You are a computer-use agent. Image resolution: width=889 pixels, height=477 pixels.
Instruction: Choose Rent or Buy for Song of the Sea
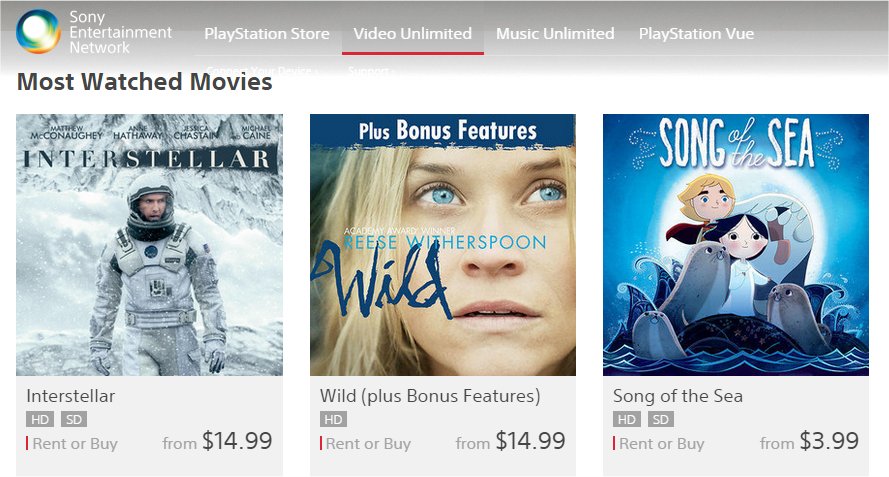[662, 444]
